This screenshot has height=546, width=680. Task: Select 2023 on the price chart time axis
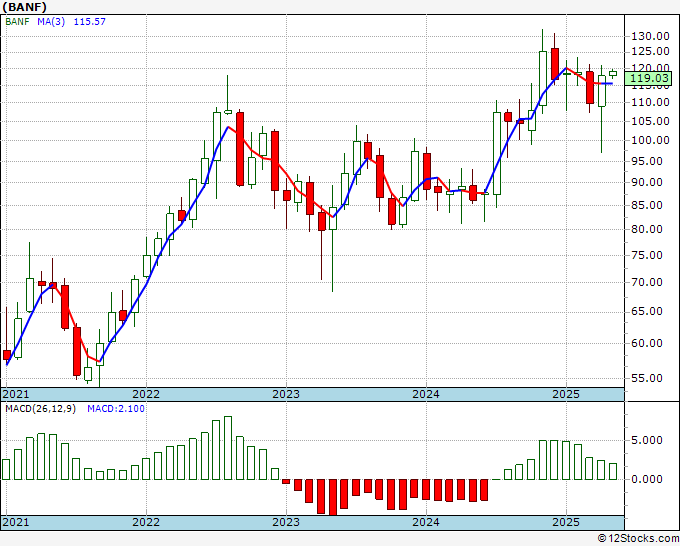click(286, 394)
